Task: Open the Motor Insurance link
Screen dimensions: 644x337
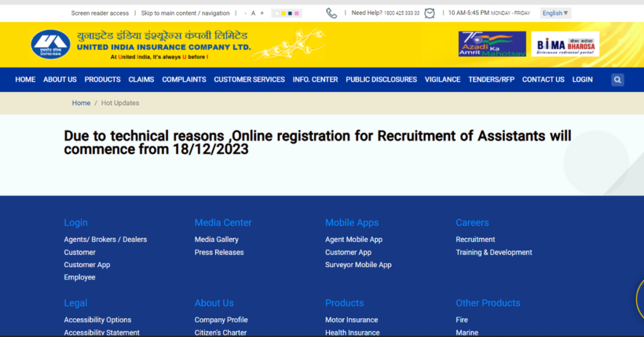Action: 352,320
